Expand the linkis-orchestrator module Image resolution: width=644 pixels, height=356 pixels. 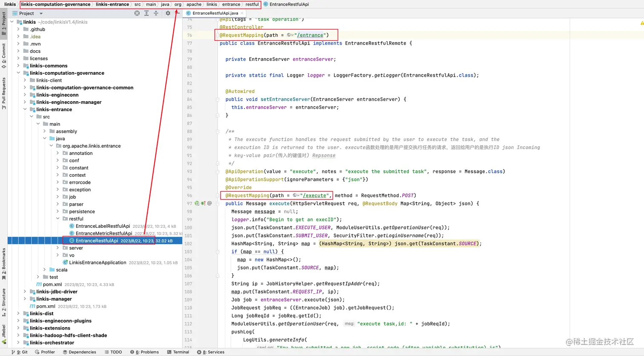[18, 343]
